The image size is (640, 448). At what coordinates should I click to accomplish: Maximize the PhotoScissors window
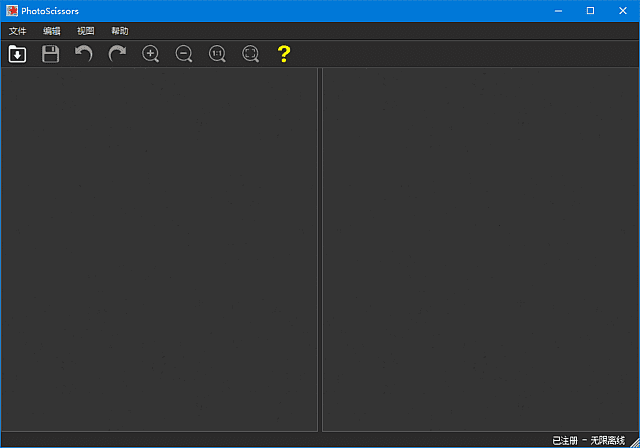(590, 11)
